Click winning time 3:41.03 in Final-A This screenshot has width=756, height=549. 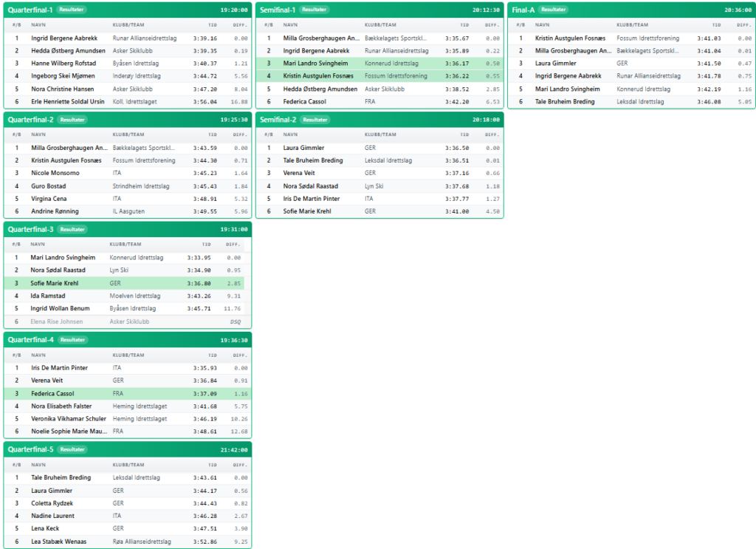point(709,38)
